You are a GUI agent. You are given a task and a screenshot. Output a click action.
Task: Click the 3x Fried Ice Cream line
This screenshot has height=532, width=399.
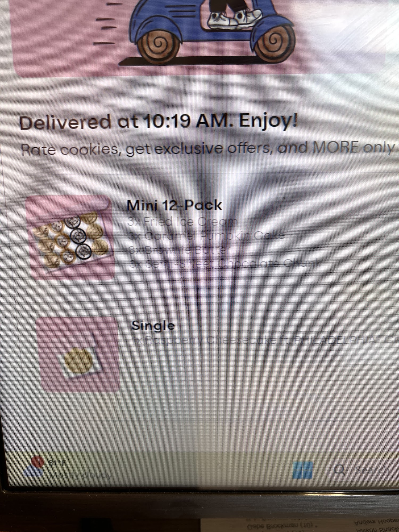(182, 222)
